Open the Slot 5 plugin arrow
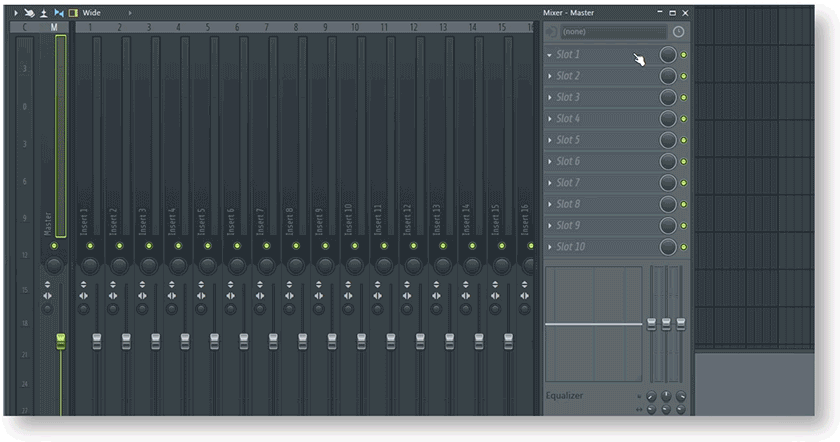 point(549,140)
